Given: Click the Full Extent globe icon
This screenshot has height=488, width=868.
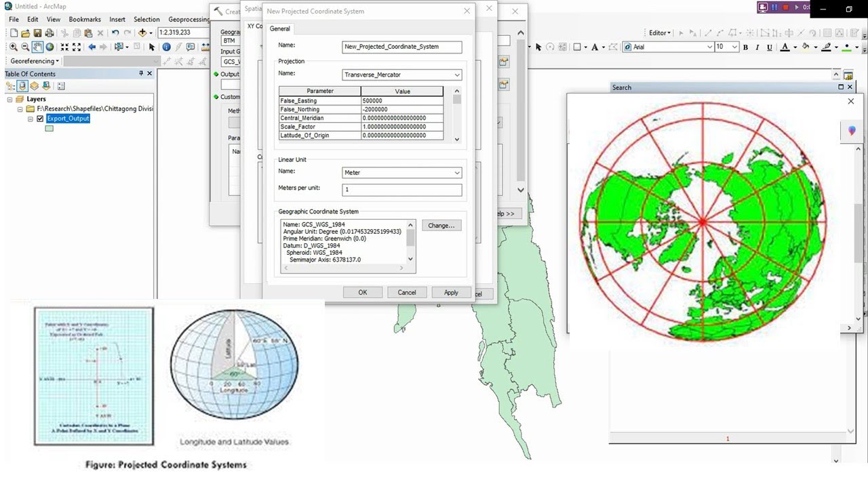Looking at the screenshot, I should coord(50,47).
